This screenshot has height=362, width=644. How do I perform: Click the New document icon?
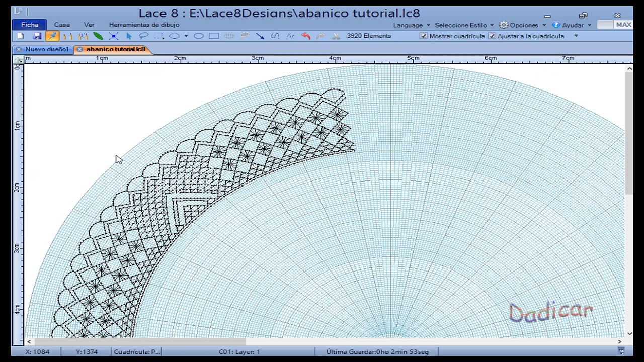pos(21,36)
